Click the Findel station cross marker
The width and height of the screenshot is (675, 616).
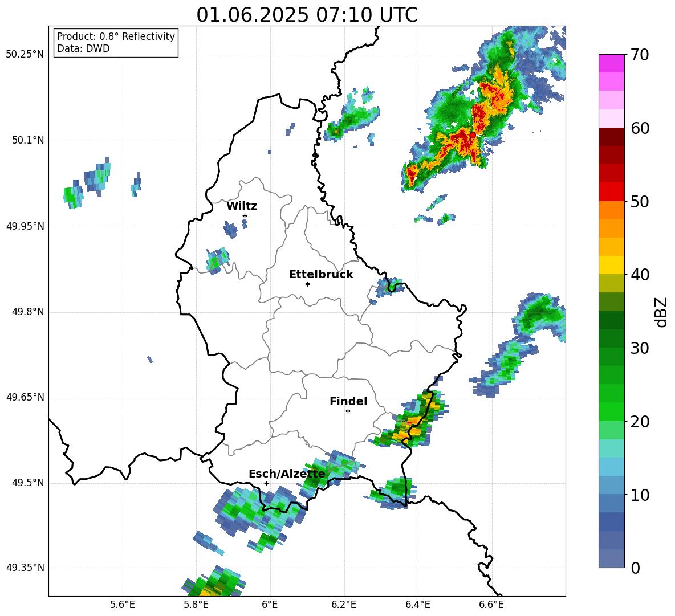348,411
